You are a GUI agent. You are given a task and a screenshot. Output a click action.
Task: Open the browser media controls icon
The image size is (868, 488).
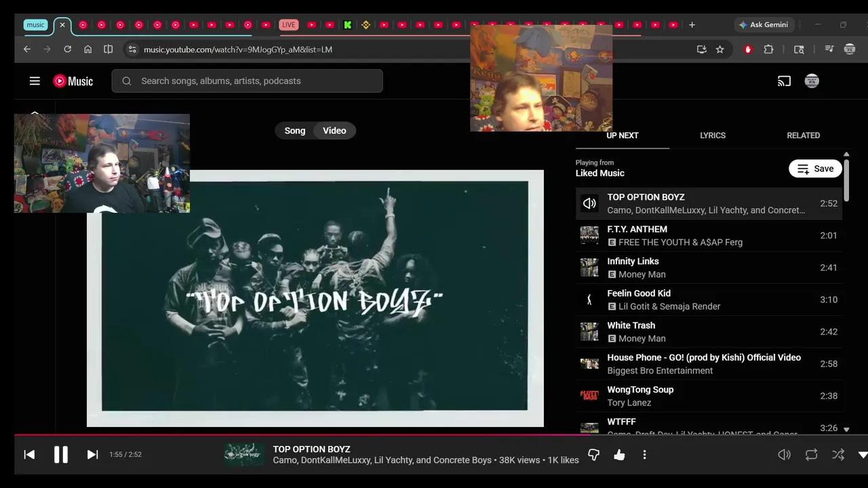(829, 49)
